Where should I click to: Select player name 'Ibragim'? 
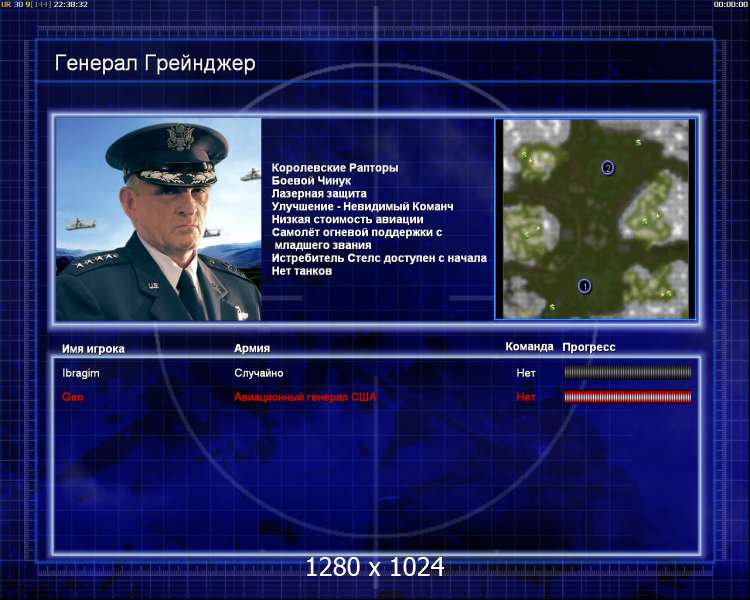pos(81,373)
